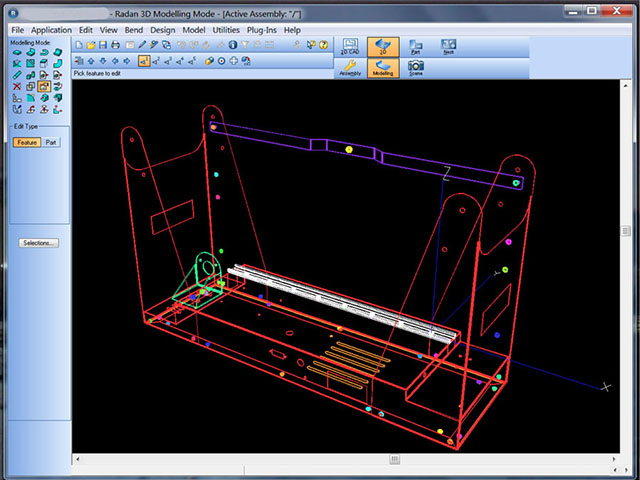This screenshot has width=640, height=480.
Task: Select the highlighted edit feature tool
Action: tap(44, 87)
